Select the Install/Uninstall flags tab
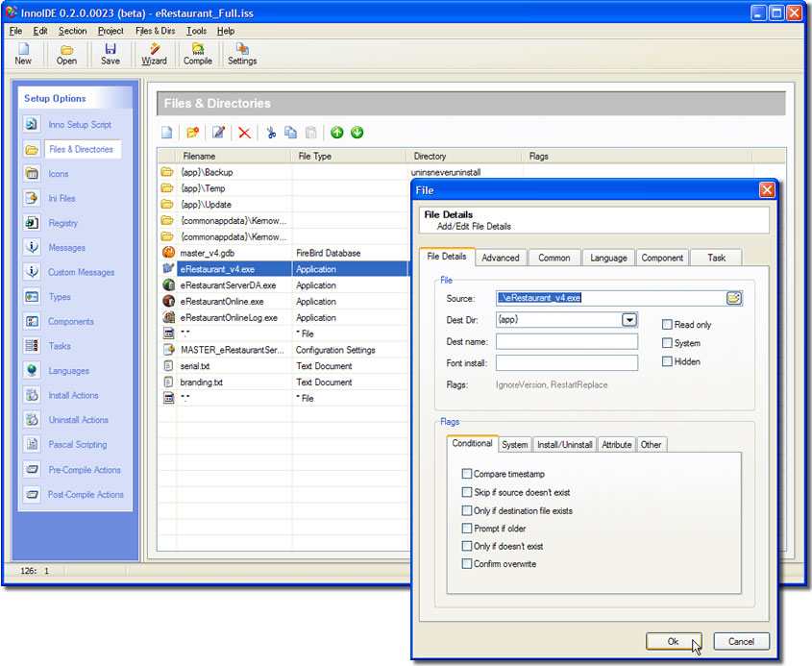The image size is (812, 666). pyautogui.click(x=564, y=445)
